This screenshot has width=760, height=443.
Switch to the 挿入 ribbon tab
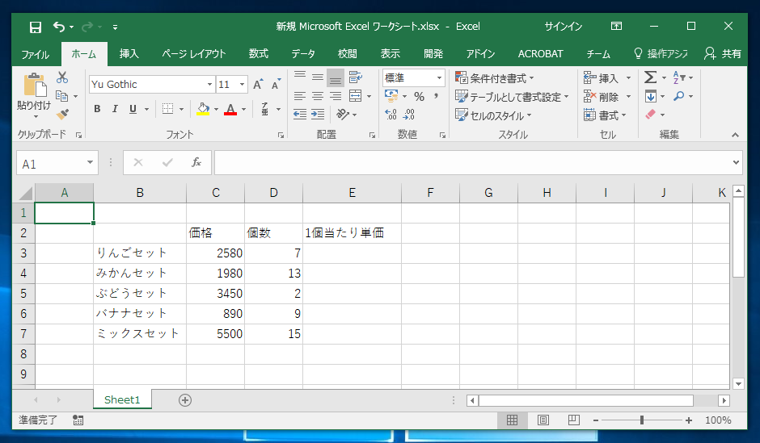[x=129, y=54]
